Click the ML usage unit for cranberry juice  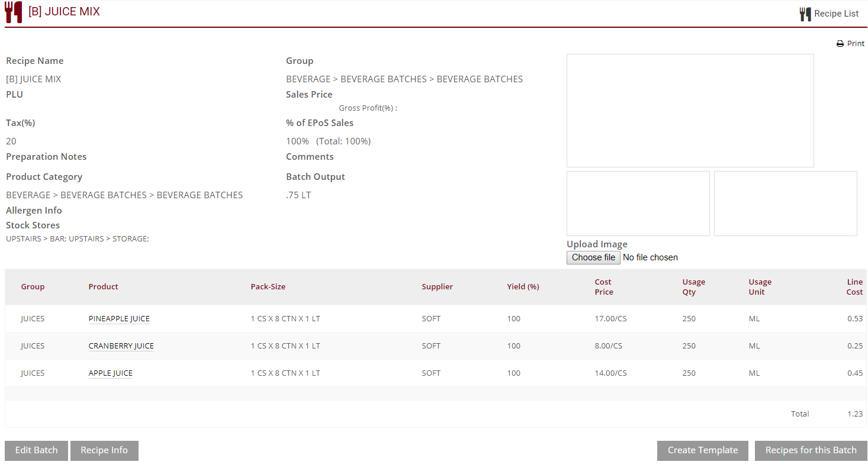(x=754, y=346)
